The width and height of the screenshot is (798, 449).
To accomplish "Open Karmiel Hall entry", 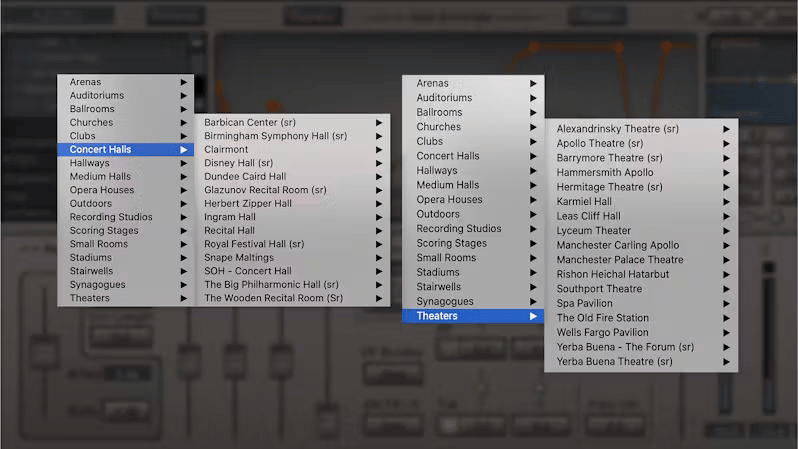I will coord(641,202).
